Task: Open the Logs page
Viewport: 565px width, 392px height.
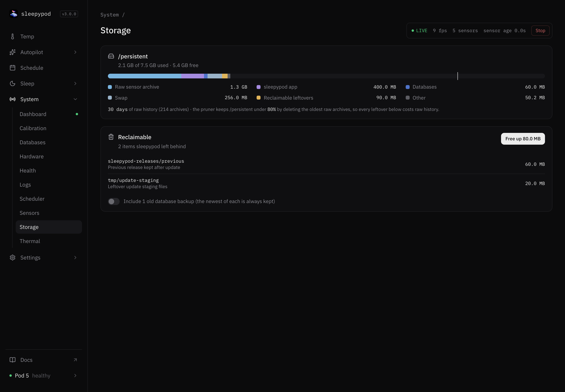Action: tap(49, 185)
